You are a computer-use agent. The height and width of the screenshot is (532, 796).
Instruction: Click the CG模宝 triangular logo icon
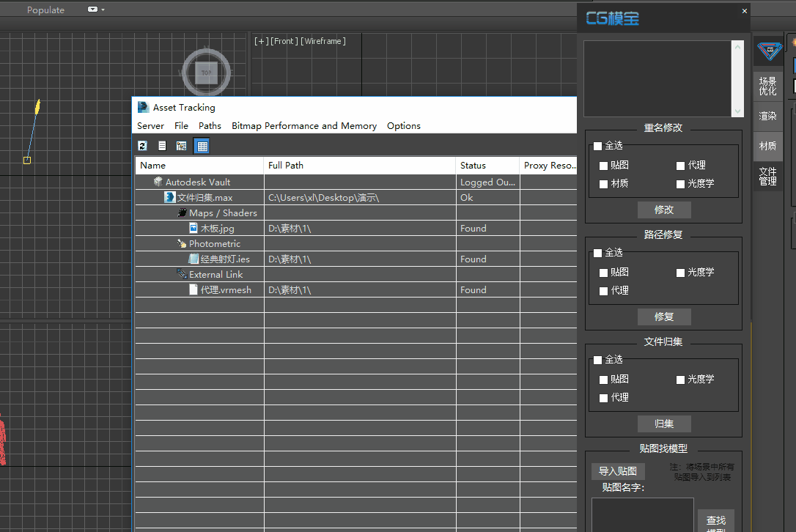pos(769,52)
